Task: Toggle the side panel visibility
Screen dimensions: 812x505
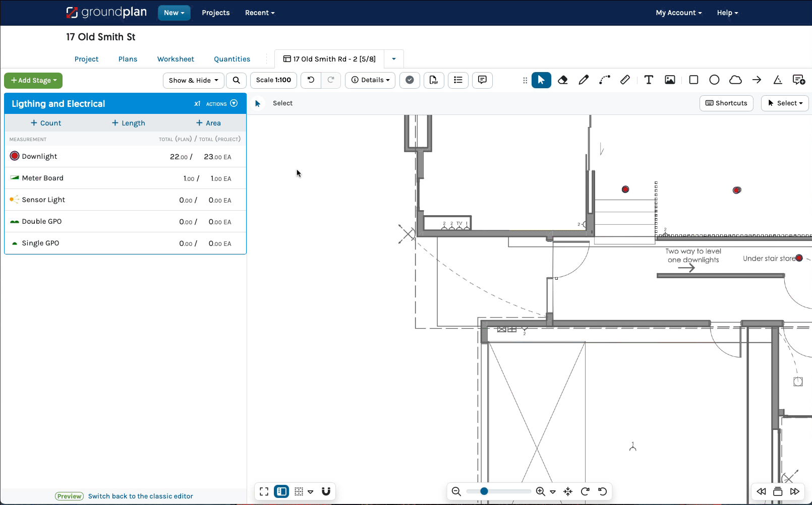Action: tap(281, 491)
